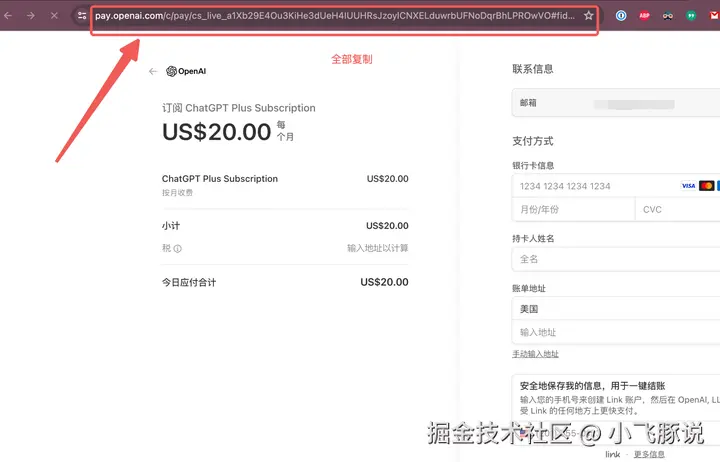Click the 支付方式 heading
The image size is (720, 462).
[533, 141]
